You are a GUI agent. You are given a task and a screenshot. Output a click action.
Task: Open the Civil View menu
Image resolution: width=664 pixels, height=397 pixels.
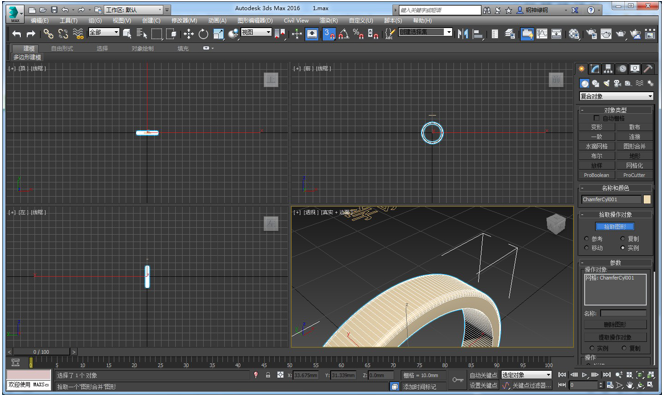(296, 20)
